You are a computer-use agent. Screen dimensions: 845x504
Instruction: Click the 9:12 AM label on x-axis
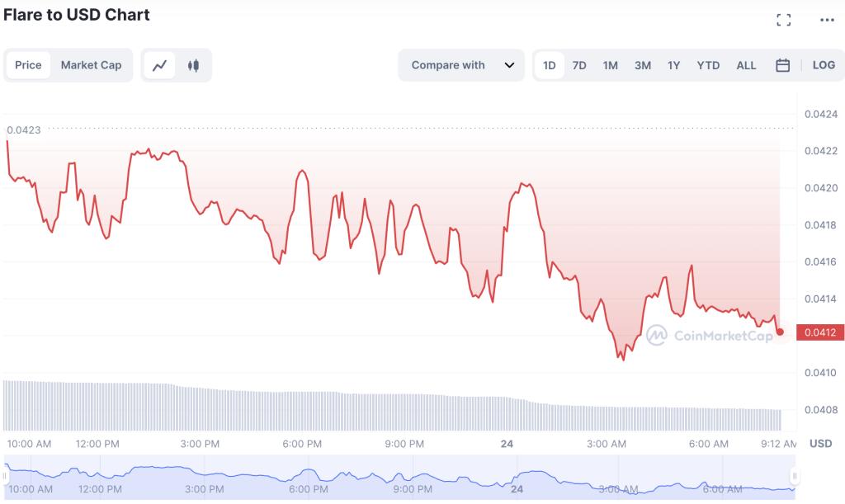(x=778, y=445)
